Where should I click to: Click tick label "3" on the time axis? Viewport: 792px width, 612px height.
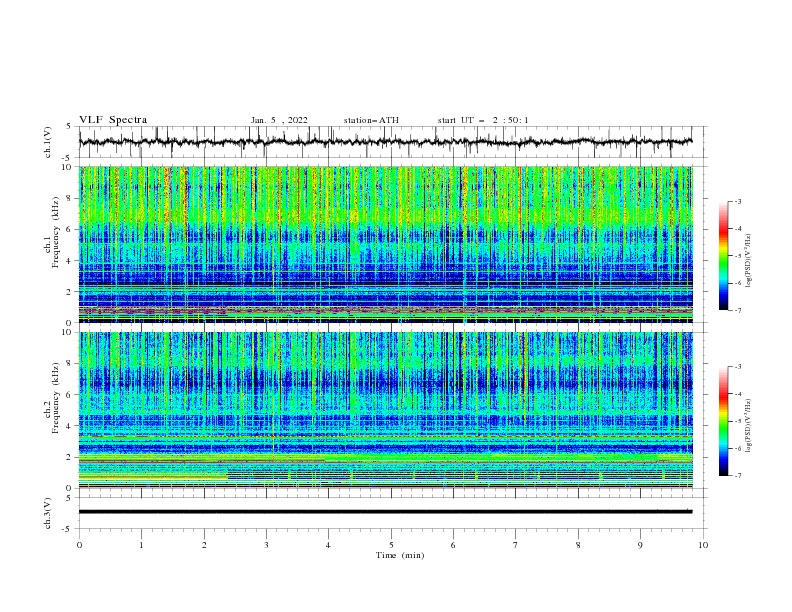(266, 545)
